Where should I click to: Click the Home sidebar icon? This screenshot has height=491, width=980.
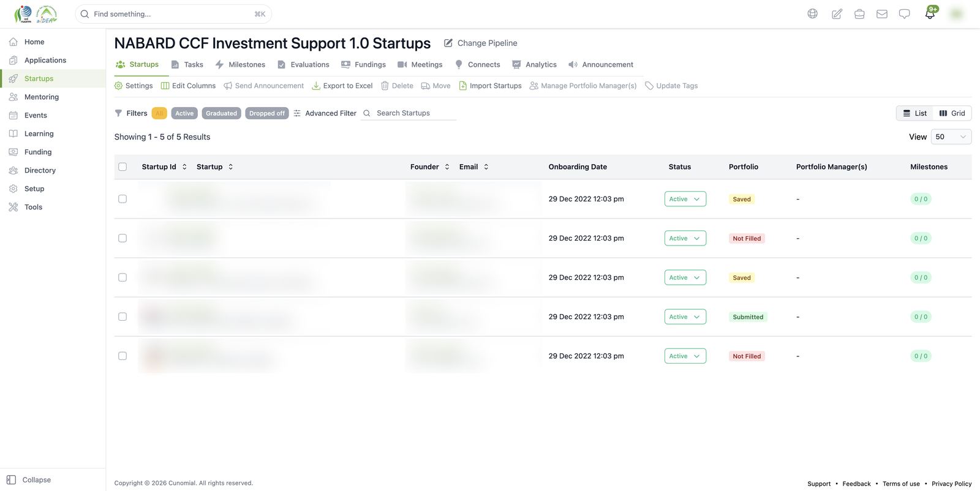(13, 42)
